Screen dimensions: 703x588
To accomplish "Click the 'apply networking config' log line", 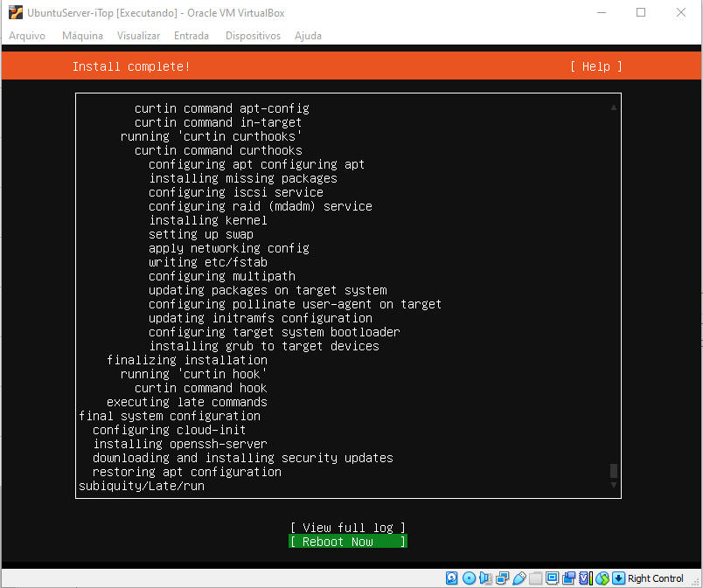I will tap(229, 248).
